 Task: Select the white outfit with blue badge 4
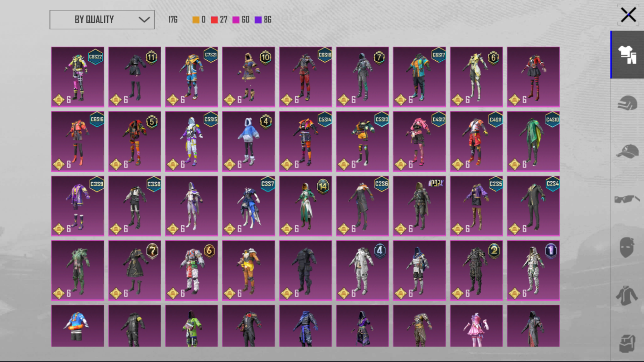coord(362,270)
